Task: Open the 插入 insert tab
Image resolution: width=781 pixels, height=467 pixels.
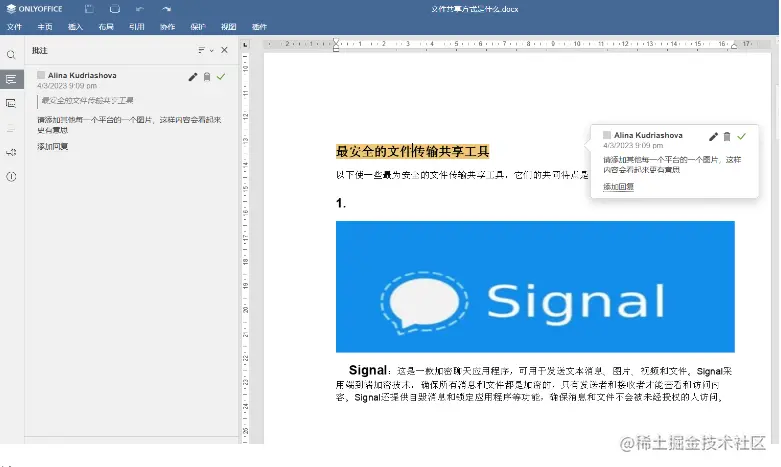Action: click(x=75, y=27)
